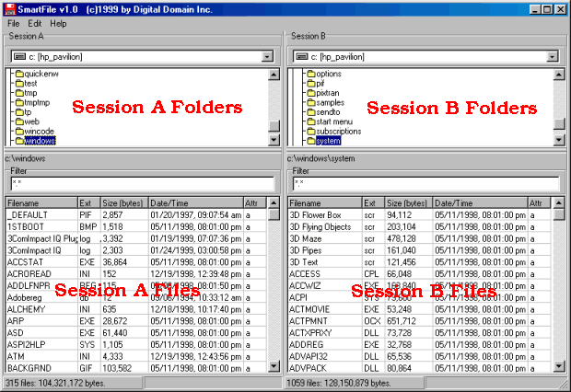This screenshot has height=392, width=571.
Task: Select file ACCSTAT in Session A
Action: coord(25,262)
